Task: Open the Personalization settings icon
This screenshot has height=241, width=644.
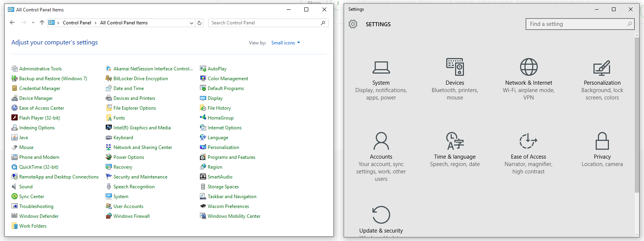Action: 602,68
